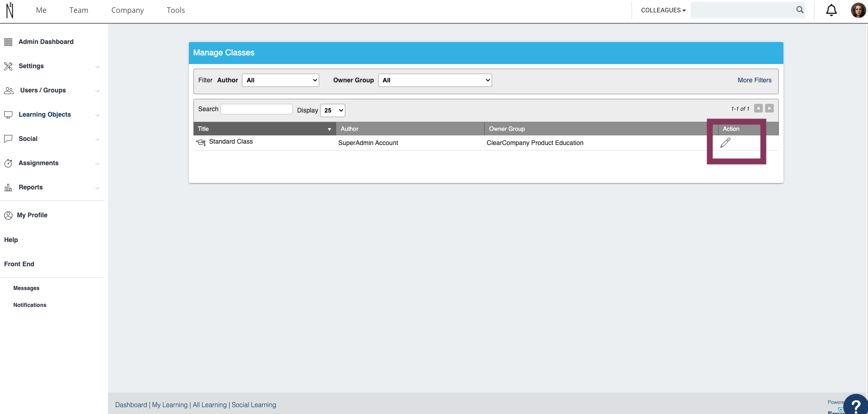Edit Standard Class with pencil icon
Viewport: 868px width, 414px height.
725,143
